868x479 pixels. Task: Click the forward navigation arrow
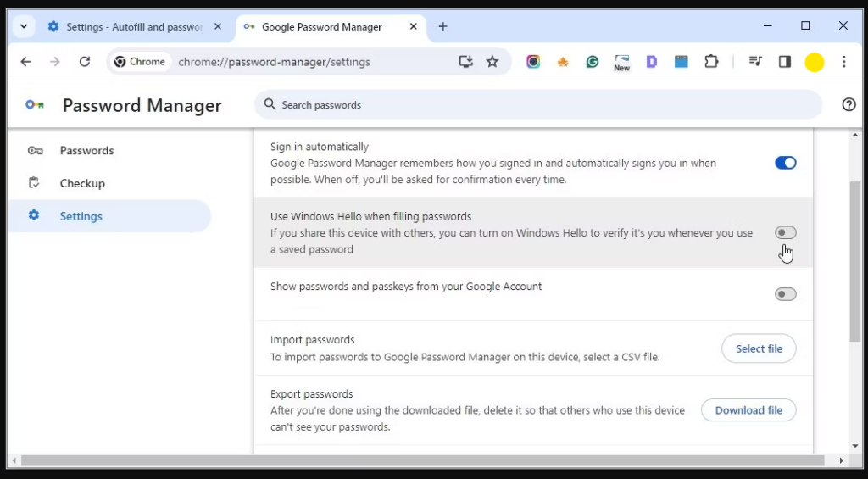coord(55,62)
